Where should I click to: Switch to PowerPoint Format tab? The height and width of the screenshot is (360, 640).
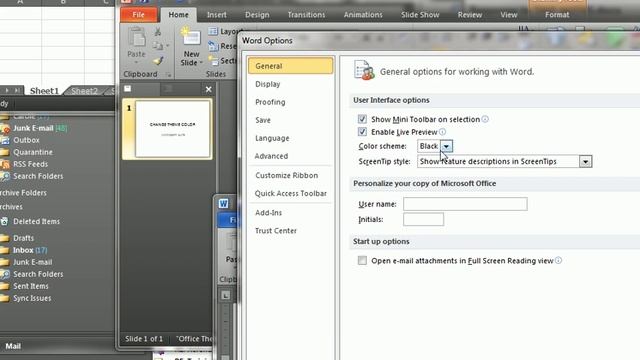point(557,15)
